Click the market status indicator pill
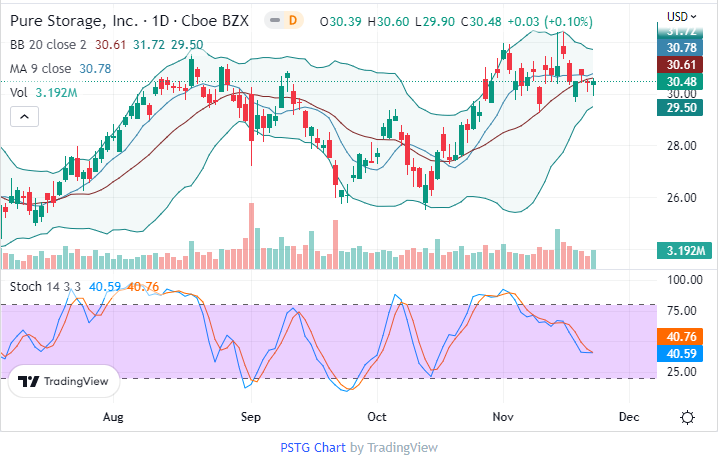721x462 pixels. coord(273,20)
